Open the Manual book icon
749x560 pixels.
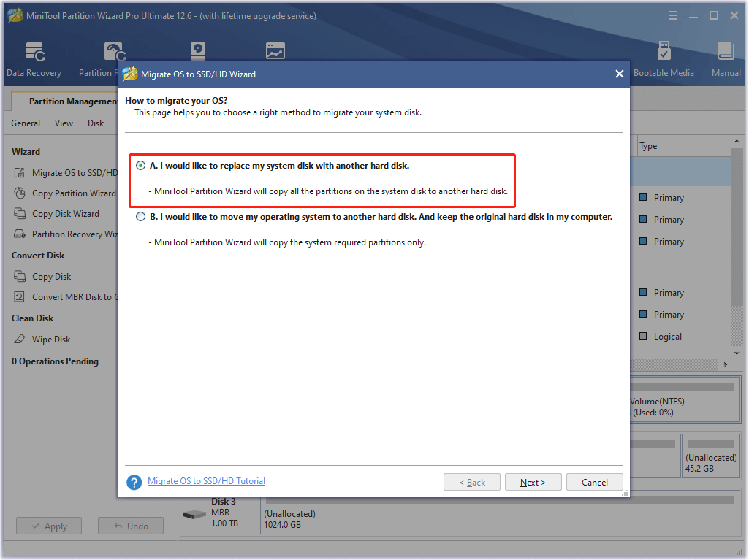tap(726, 51)
